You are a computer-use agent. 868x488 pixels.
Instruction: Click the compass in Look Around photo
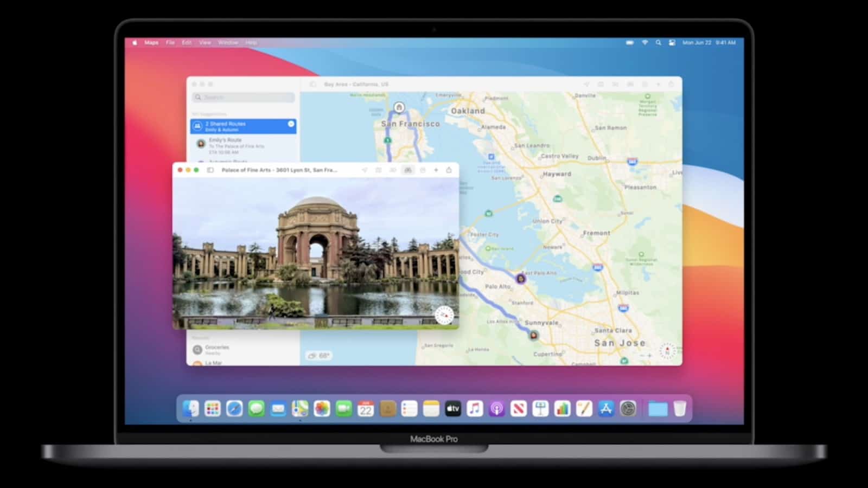pyautogui.click(x=444, y=315)
